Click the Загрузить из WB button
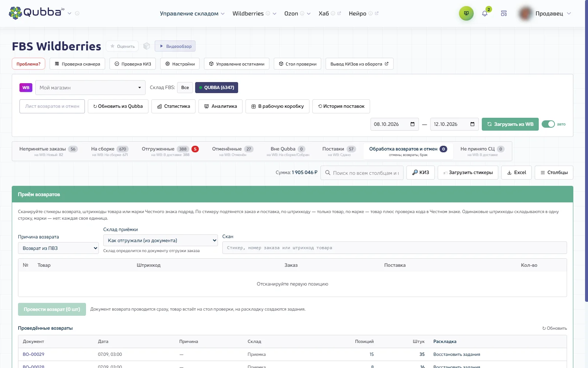Image resolution: width=588 pixels, height=368 pixels. [510, 124]
